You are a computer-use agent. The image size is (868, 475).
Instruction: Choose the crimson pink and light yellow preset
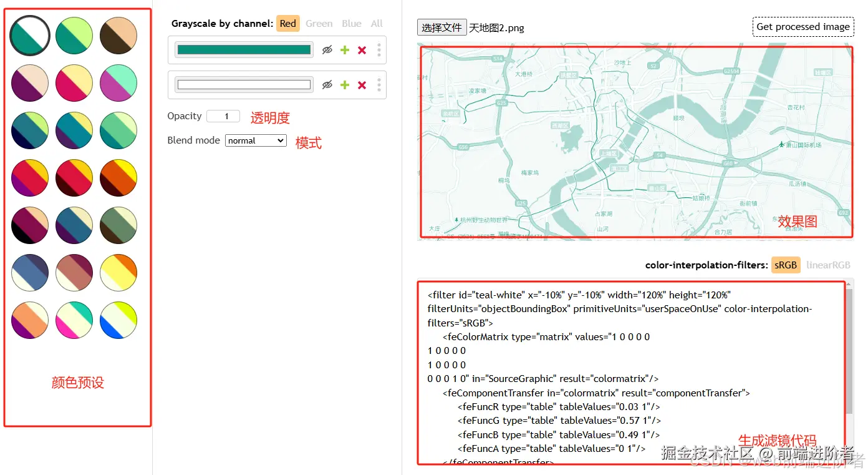tap(74, 82)
